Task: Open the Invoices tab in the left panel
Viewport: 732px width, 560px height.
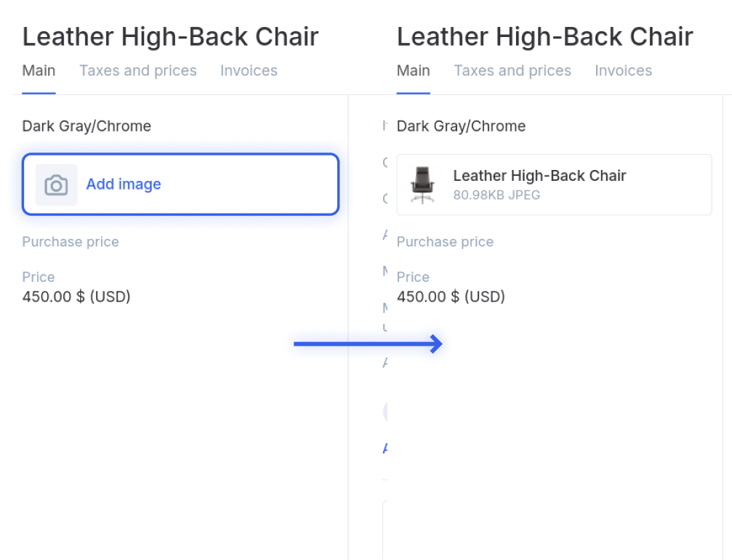Action: click(x=249, y=70)
